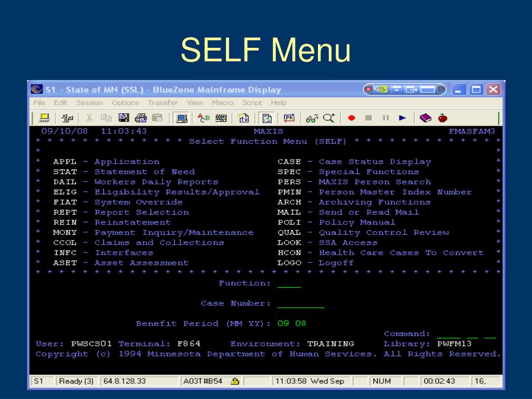The width and height of the screenshot is (532, 399).
Task: Click the move-window arrow widget in title bar
Action: (x=411, y=89)
